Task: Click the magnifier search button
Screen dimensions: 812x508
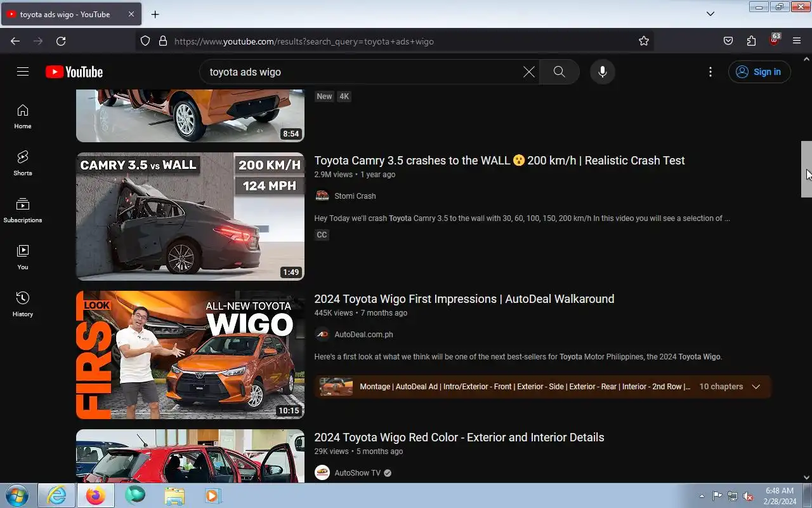Action: pyautogui.click(x=559, y=72)
